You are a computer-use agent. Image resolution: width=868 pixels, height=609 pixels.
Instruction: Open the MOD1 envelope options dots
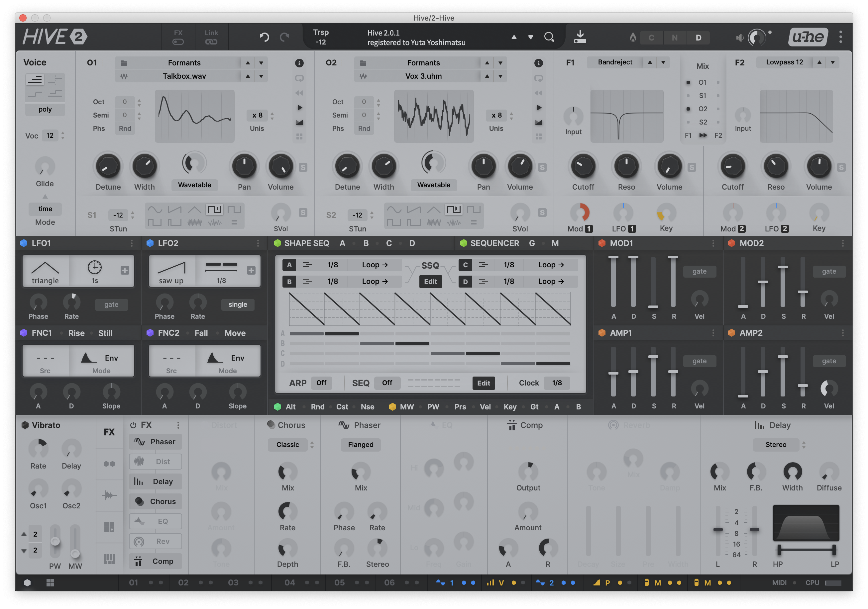coord(713,243)
